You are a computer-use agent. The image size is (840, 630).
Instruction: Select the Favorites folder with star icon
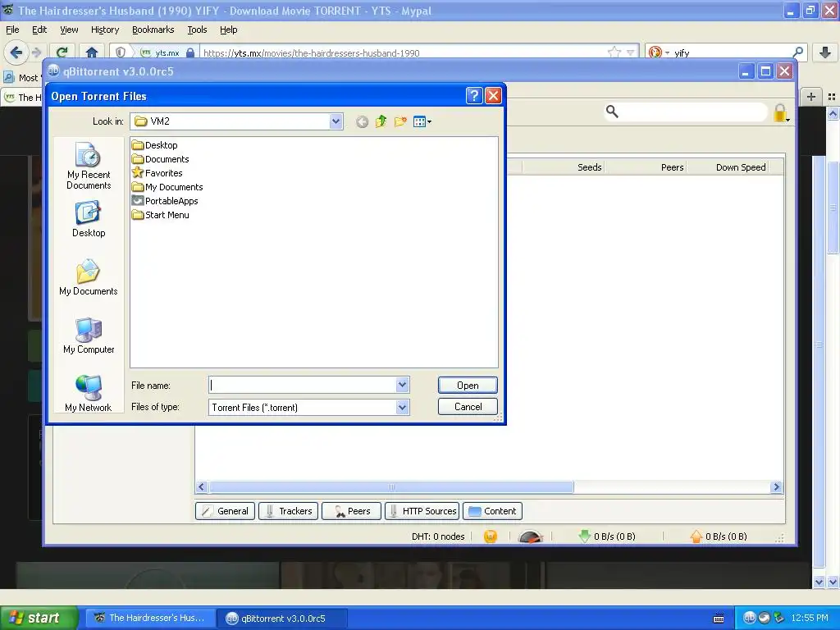tap(157, 173)
